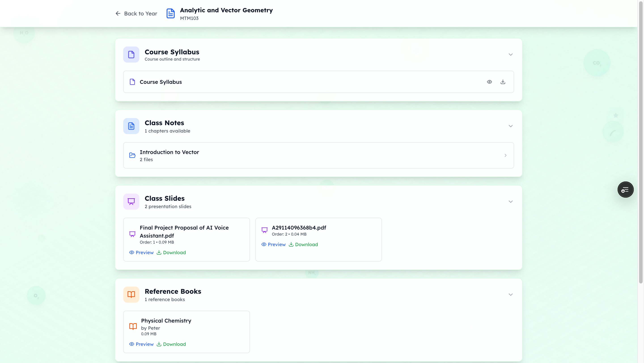Collapse the Reference Books section chevron
Screen dimensions: 644x363
[x=511, y=295]
